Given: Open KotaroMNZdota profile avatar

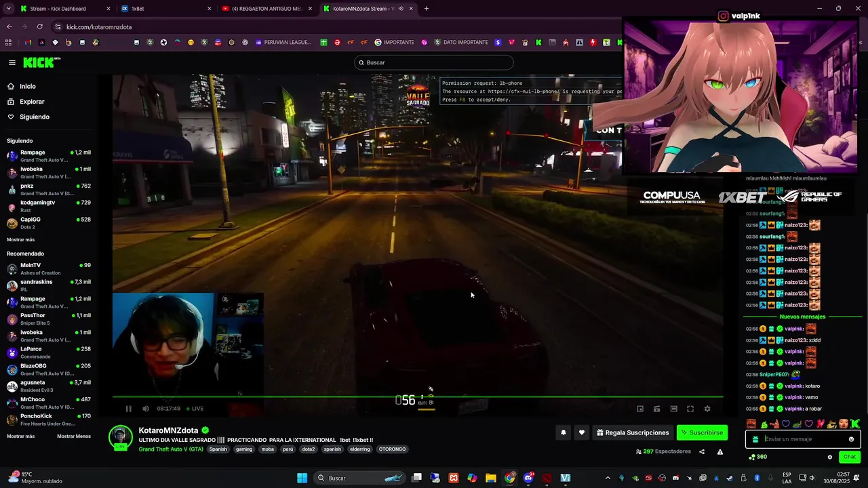Looking at the screenshot, I should (x=121, y=437).
